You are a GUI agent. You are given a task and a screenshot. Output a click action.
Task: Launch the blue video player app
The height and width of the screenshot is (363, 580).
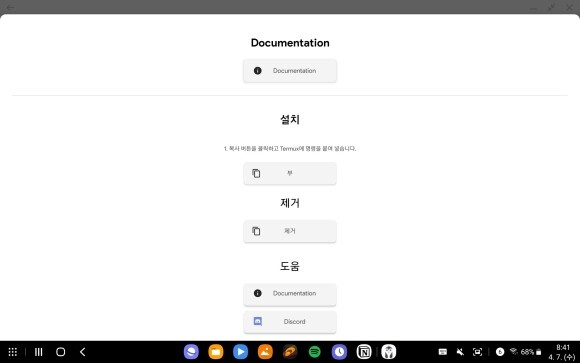[x=240, y=352]
